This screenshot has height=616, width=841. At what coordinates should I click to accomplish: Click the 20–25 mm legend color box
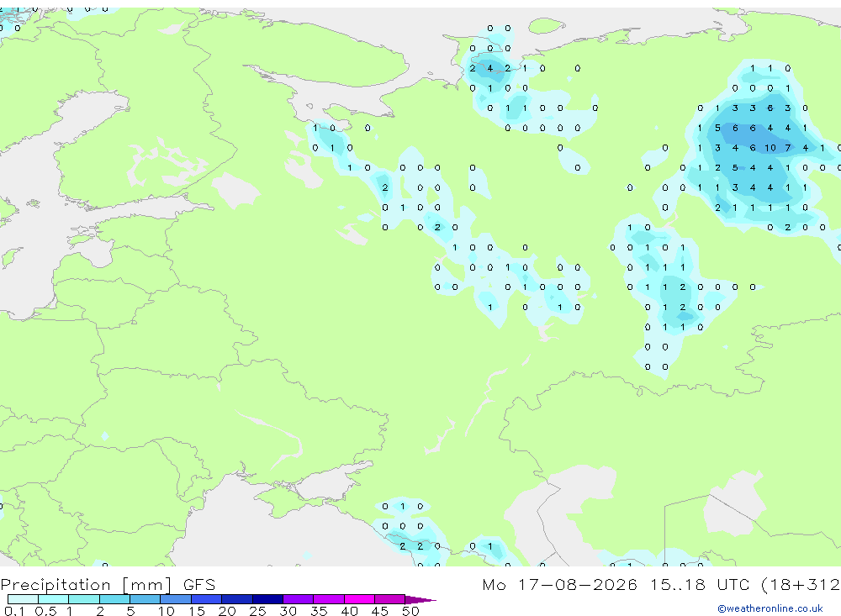(x=237, y=599)
